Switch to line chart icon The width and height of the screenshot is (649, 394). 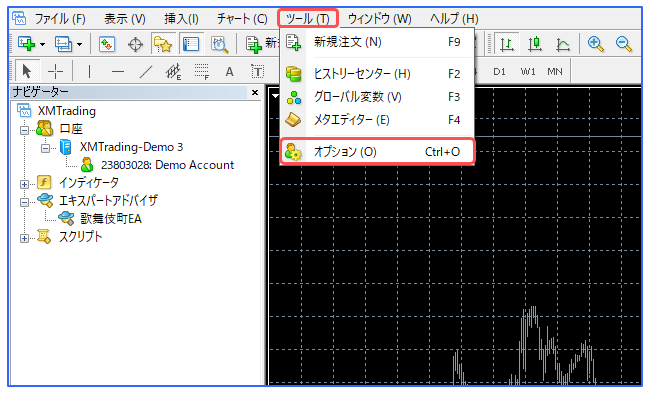562,44
